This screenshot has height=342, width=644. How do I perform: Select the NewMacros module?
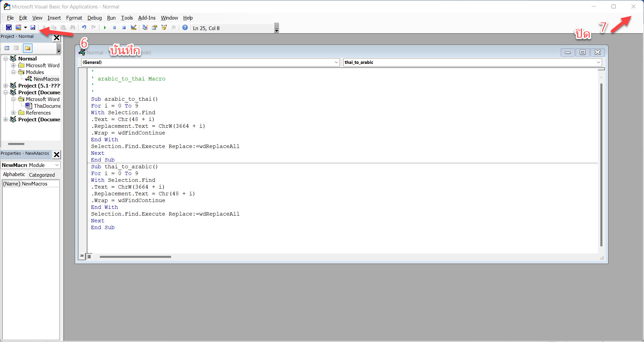click(x=46, y=79)
